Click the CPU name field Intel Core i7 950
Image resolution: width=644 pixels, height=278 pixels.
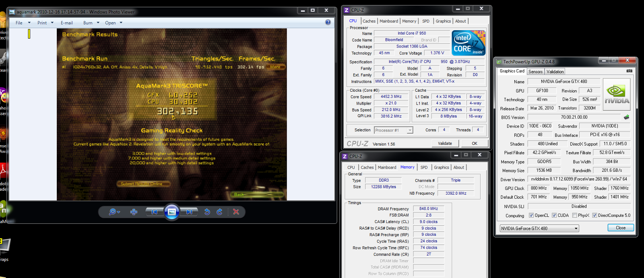[412, 33]
